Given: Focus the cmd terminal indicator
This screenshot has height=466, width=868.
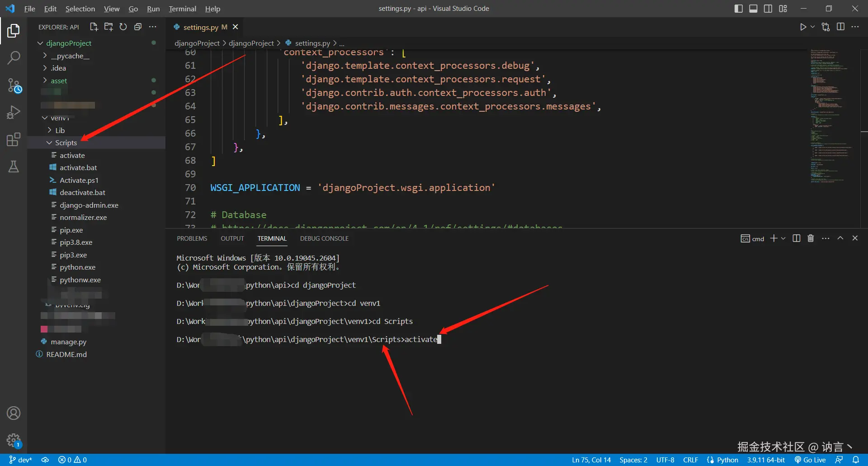Looking at the screenshot, I should click(x=752, y=238).
